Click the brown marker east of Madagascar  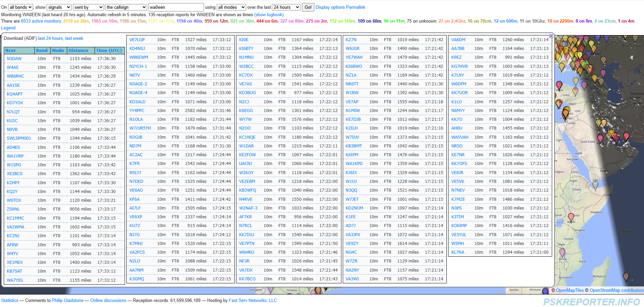coord(626,277)
